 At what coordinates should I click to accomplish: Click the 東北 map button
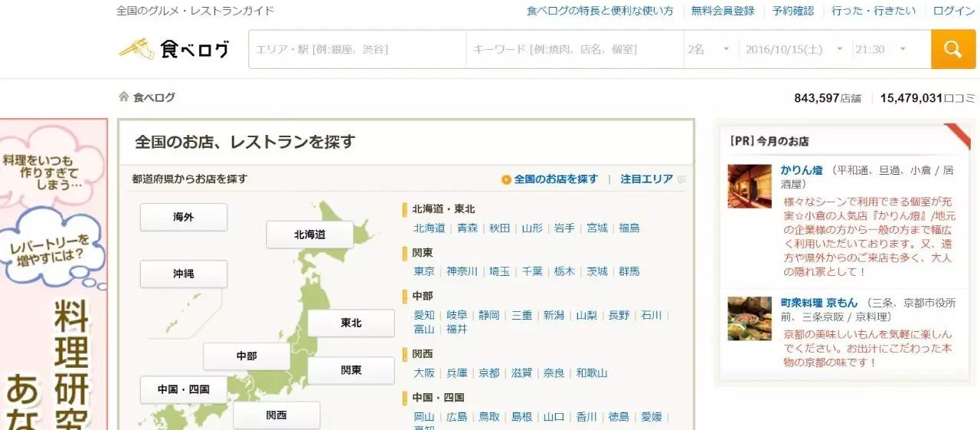click(x=351, y=323)
